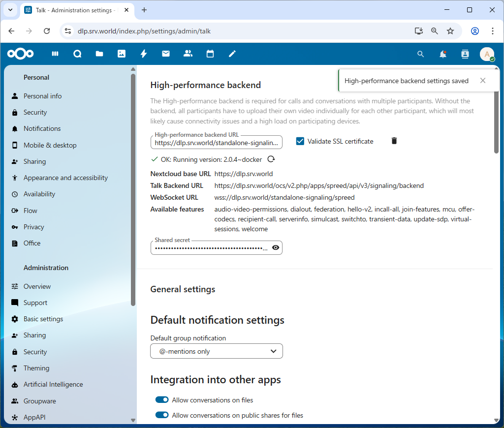
Task: Open the Calendar app icon
Action: tap(210, 54)
